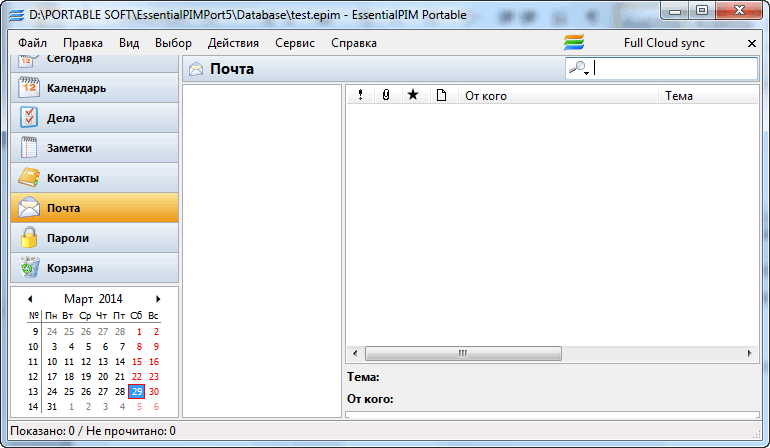Click the Full Cloud sync icon
Viewport: 770px width, 448px height.
pos(573,43)
